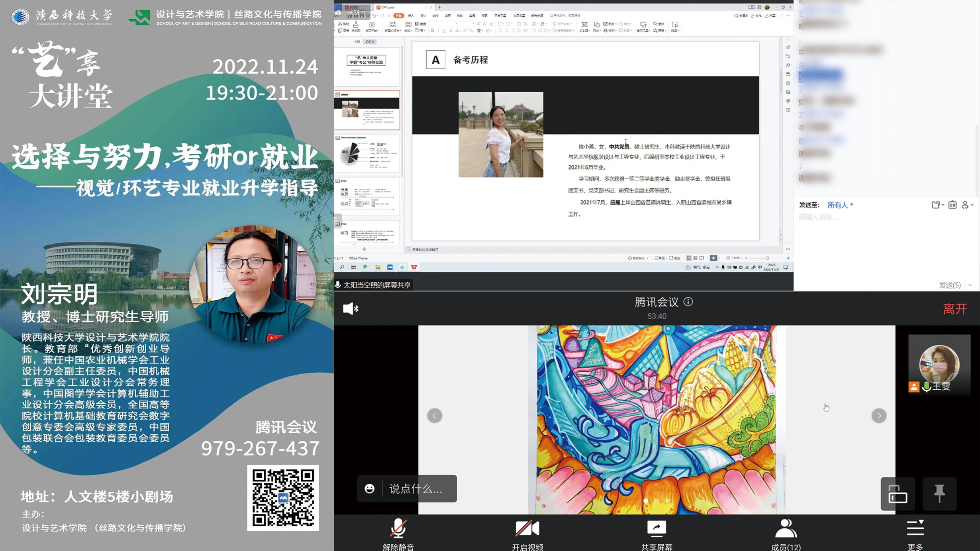This screenshot has height=551, width=980.
Task: Click 王雯's participant video tile
Action: [x=939, y=365]
